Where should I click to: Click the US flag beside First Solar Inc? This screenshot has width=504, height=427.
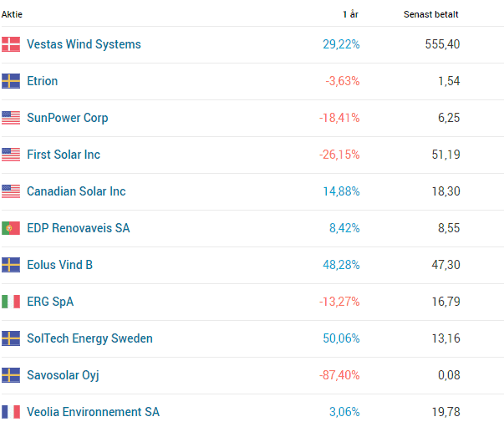tap(11, 155)
